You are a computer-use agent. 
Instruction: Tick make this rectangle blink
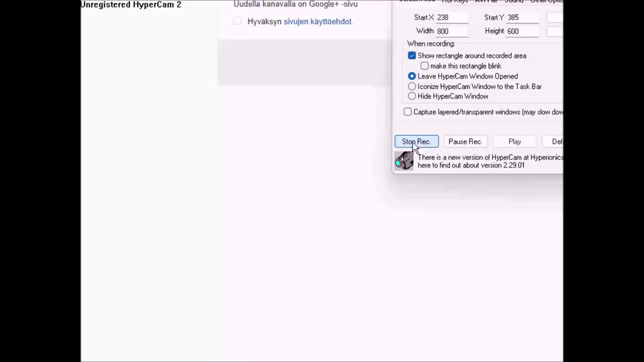[425, 66]
